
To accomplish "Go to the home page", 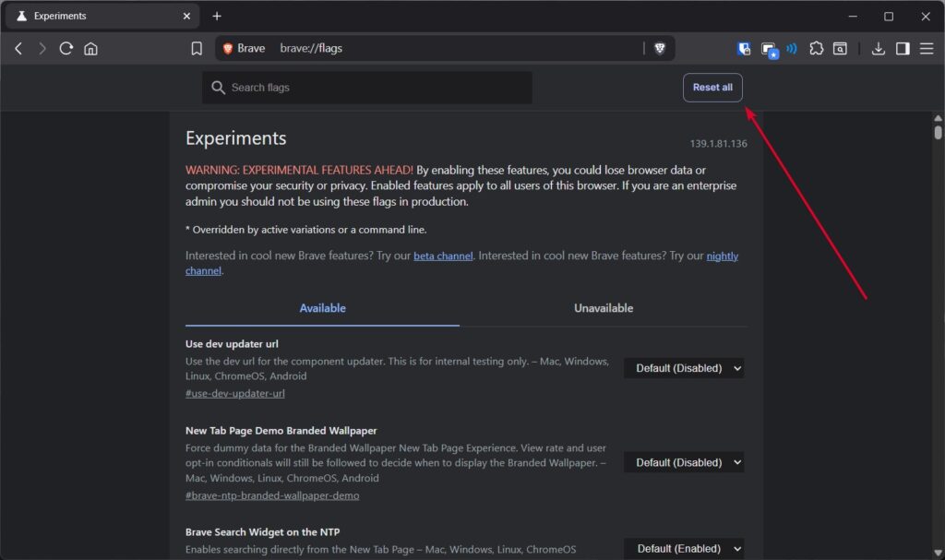I will (90, 49).
